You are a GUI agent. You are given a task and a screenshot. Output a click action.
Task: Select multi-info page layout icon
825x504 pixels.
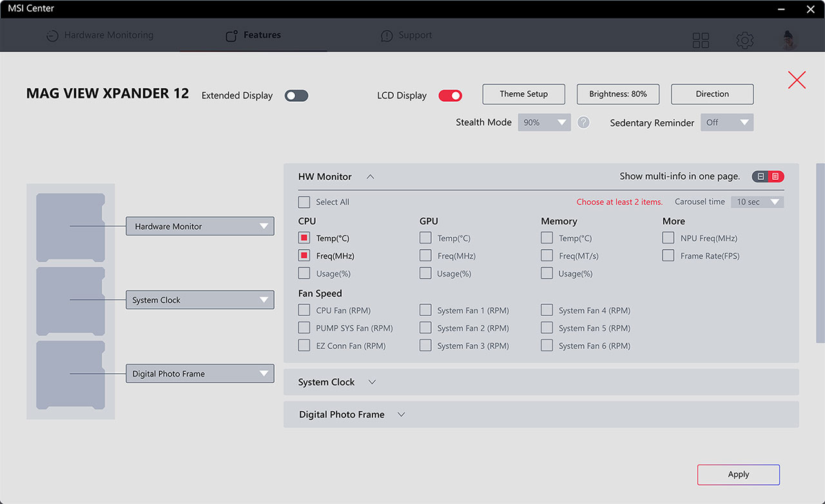[x=775, y=177]
